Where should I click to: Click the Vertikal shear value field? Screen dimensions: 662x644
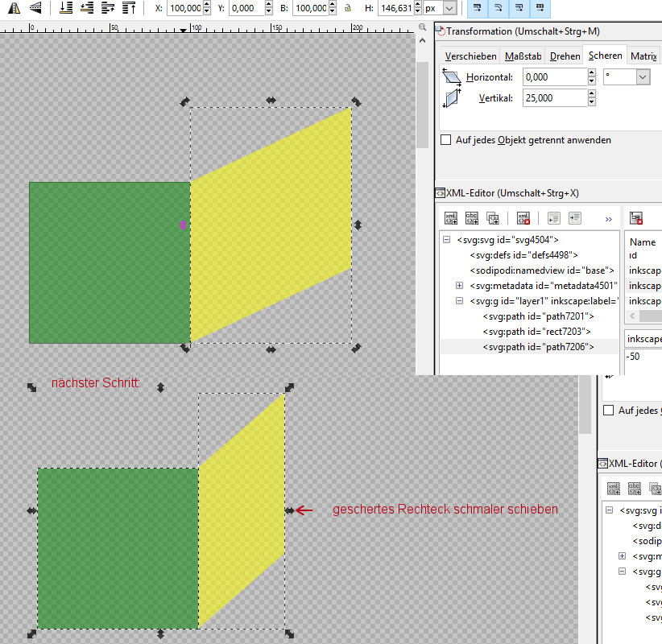[x=553, y=97]
